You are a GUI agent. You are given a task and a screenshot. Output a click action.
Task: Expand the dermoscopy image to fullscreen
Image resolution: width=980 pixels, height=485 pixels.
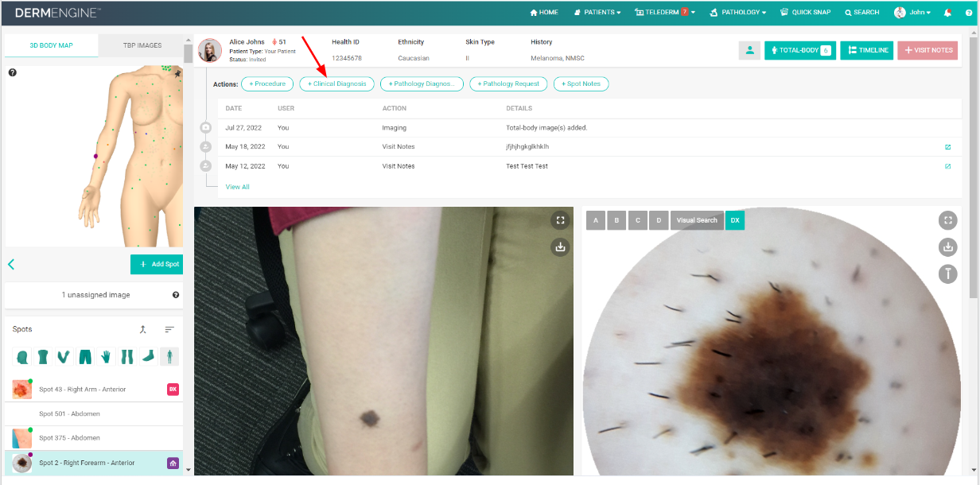click(947, 221)
